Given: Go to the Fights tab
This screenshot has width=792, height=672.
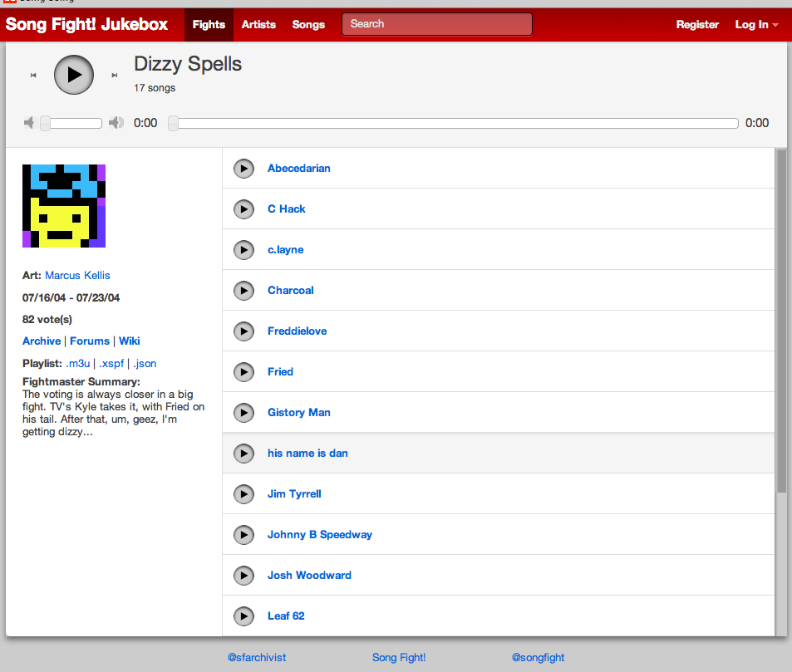Looking at the screenshot, I should tap(209, 25).
